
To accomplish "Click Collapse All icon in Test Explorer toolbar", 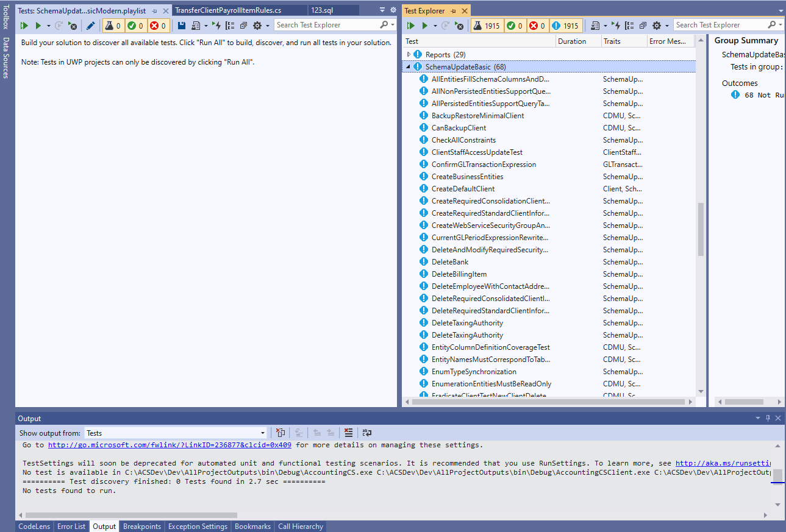I will tap(643, 26).
